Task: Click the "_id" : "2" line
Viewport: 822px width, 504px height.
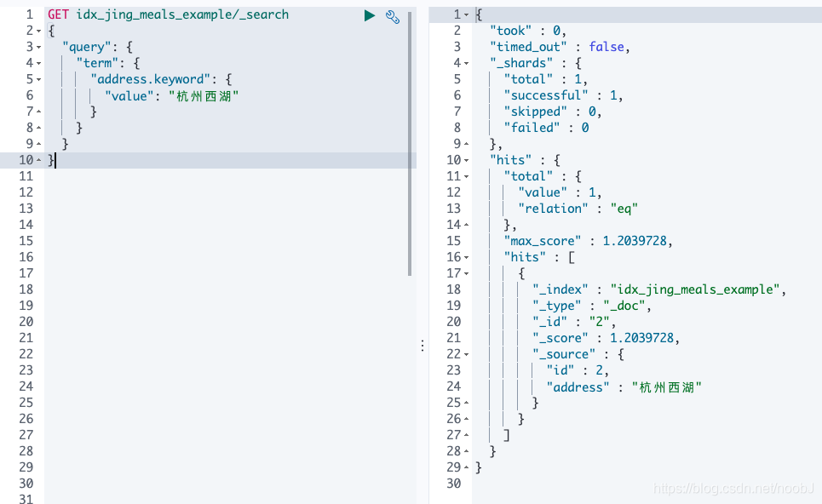Action: (574, 322)
